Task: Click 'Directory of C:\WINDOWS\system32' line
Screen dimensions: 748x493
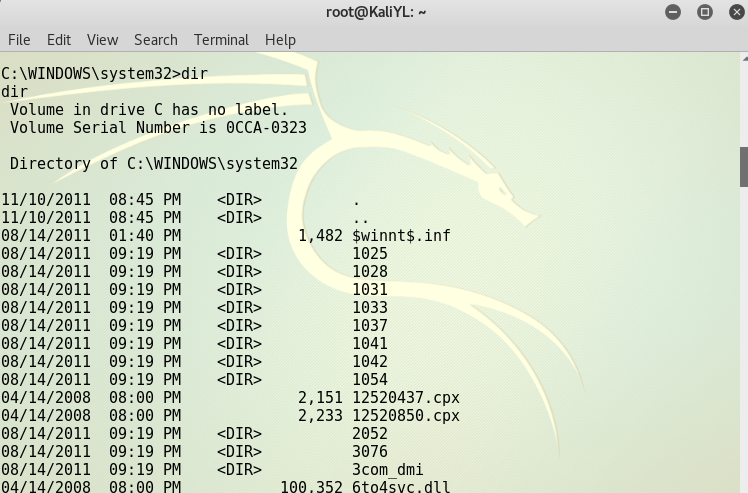Action: [154, 164]
